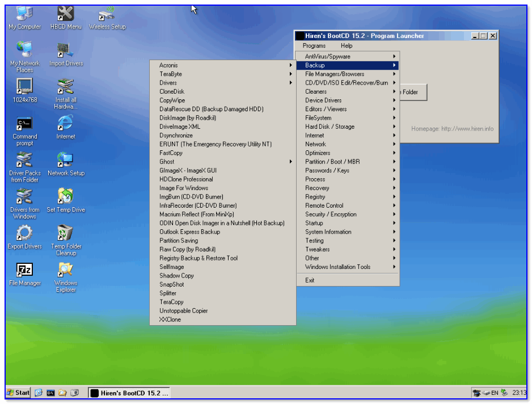The image size is (532, 404).
Task: Open the Set Temp Drive icon
Action: coord(66,198)
